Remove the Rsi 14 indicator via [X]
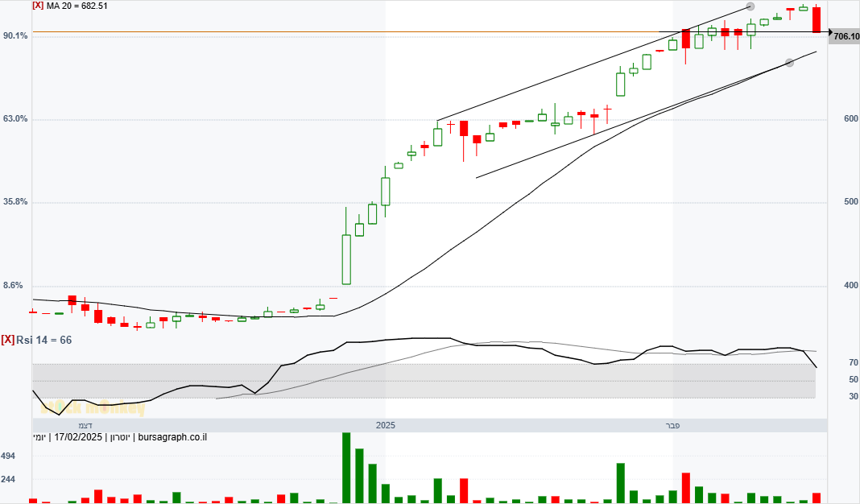860x504 pixels. pos(8,340)
